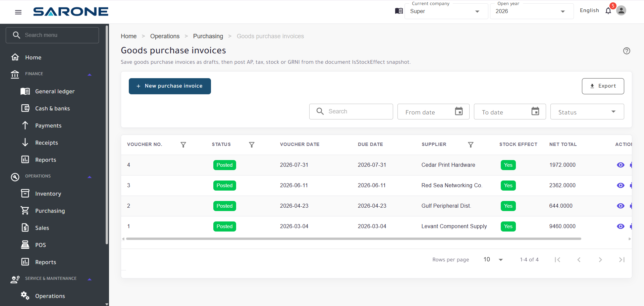The width and height of the screenshot is (644, 306).
Task: Click the Export button
Action: coord(603,86)
